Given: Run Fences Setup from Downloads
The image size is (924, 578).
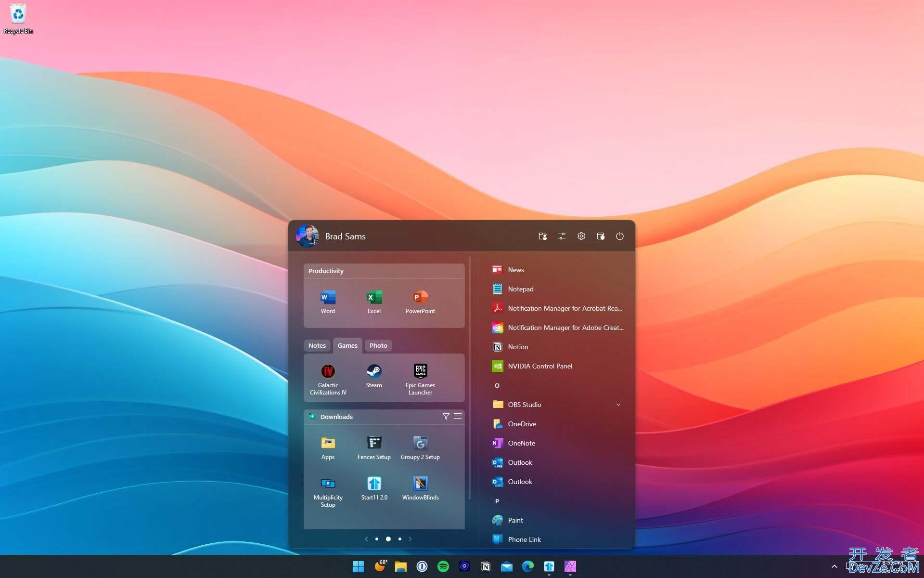Looking at the screenshot, I should click(x=374, y=448).
